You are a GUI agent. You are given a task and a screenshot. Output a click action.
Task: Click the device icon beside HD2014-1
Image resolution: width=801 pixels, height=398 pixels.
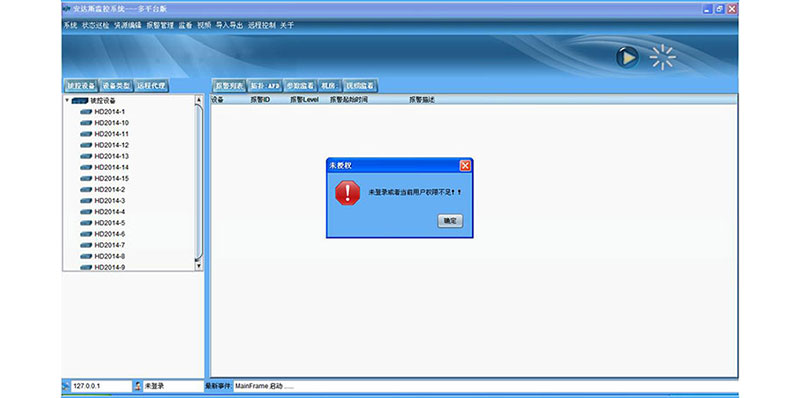coord(86,112)
